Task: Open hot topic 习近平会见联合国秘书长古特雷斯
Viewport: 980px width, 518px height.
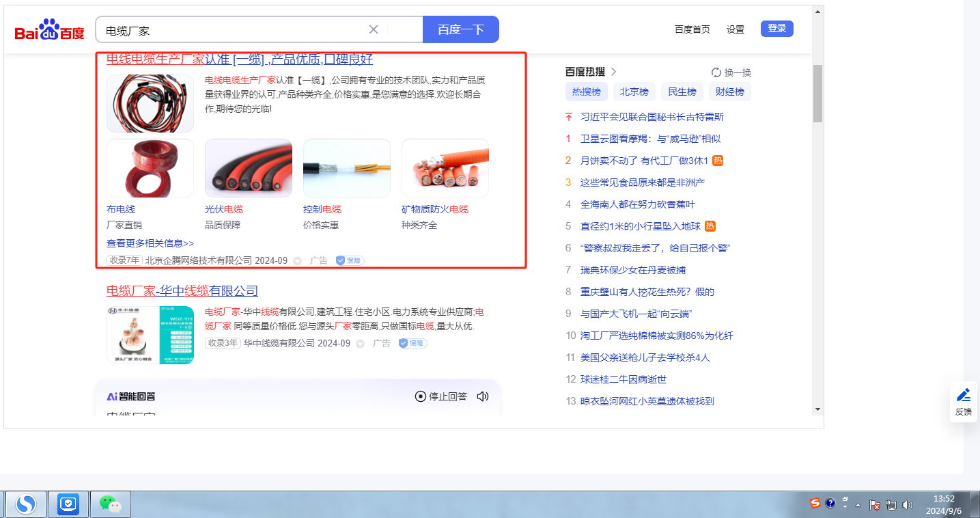Action: pos(652,117)
